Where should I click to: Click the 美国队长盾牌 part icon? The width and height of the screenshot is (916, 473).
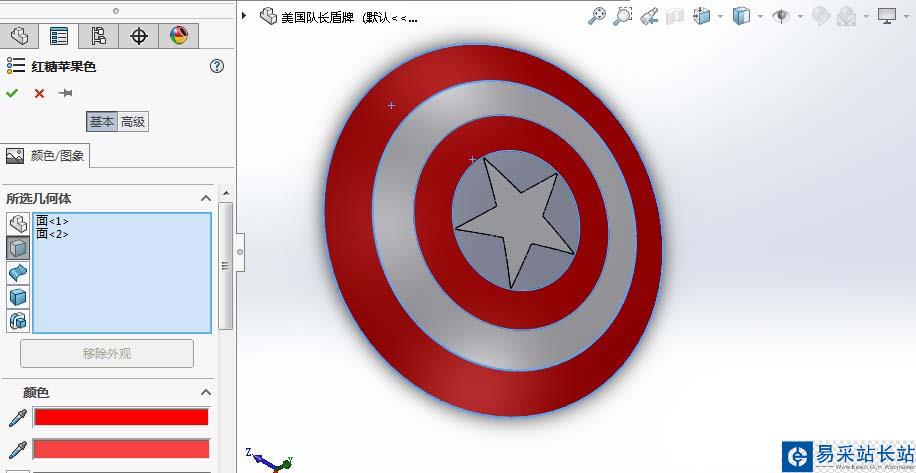pos(268,16)
